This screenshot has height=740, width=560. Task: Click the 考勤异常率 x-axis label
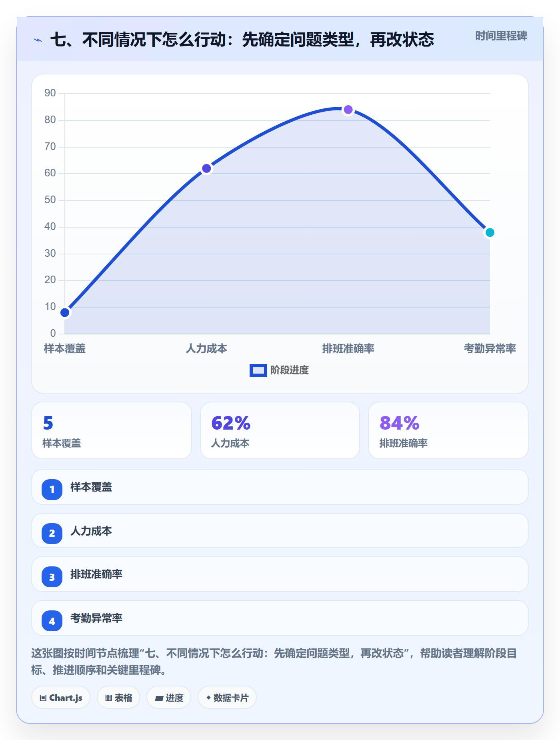pos(490,349)
